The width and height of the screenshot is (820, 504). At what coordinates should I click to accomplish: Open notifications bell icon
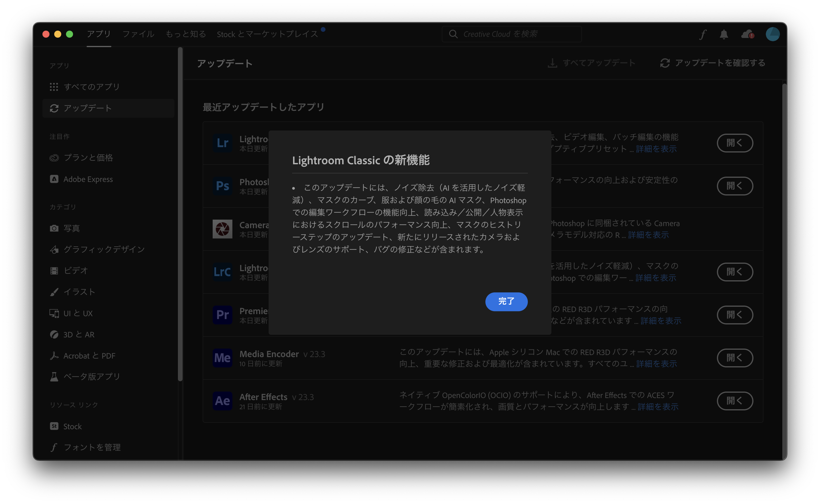click(724, 34)
